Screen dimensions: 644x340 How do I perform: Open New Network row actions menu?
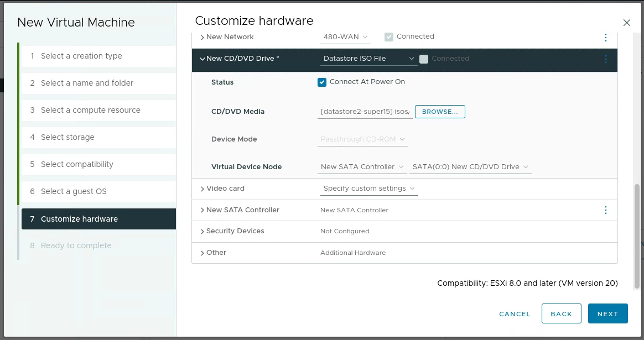pos(605,38)
